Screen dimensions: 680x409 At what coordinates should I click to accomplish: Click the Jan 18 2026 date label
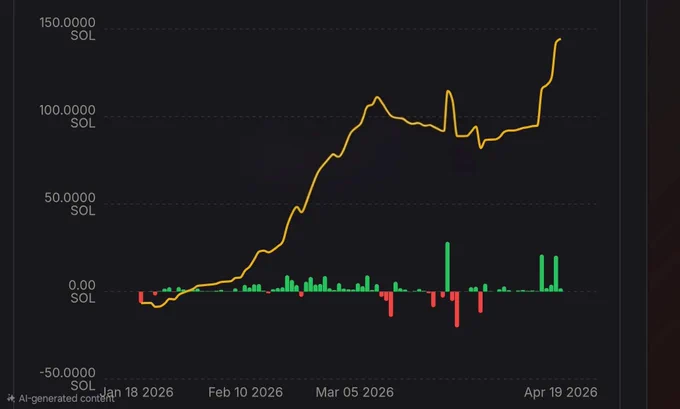137,392
